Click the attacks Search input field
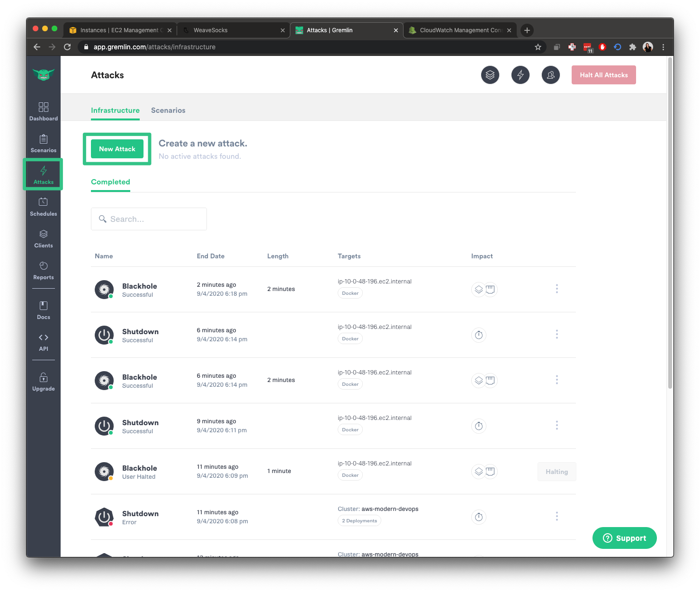Image resolution: width=700 pixels, height=592 pixels. tap(149, 219)
